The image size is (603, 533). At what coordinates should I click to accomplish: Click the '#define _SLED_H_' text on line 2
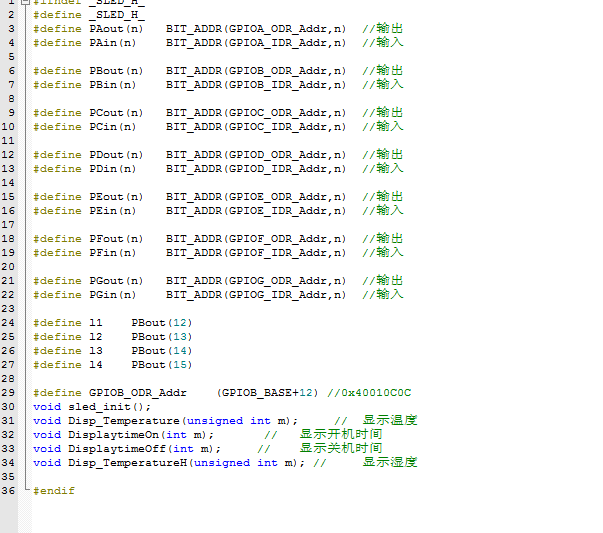point(89,15)
